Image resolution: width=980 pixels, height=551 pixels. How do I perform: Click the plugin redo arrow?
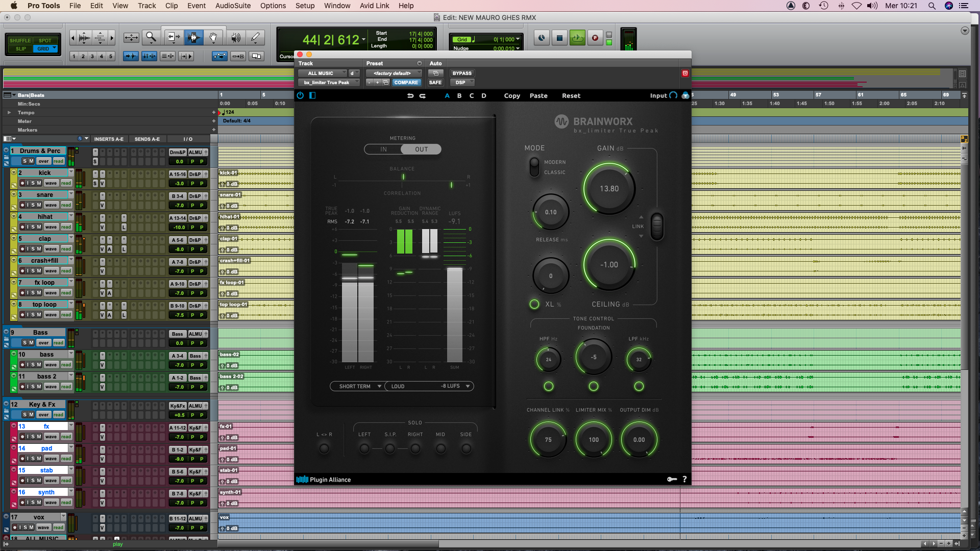pyautogui.click(x=423, y=95)
